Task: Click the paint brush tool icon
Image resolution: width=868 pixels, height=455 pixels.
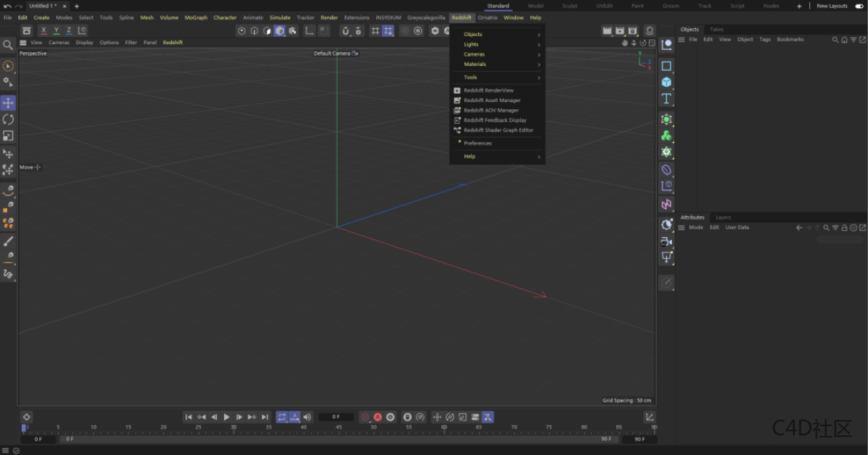Action: tap(8, 241)
